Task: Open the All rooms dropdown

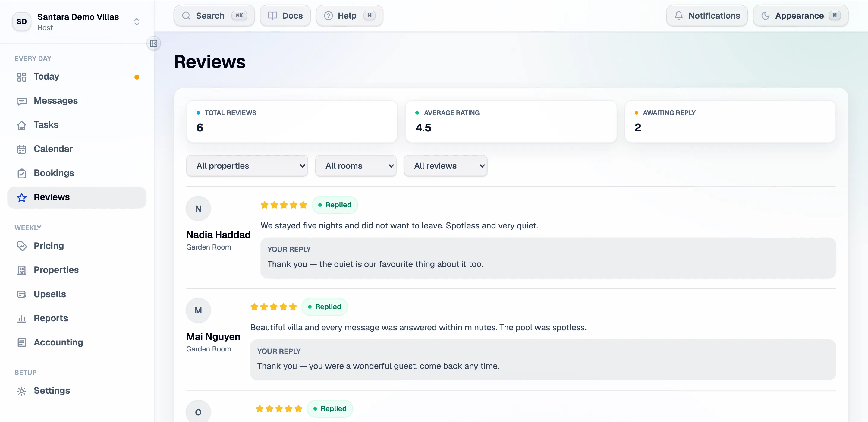Action: pos(356,166)
